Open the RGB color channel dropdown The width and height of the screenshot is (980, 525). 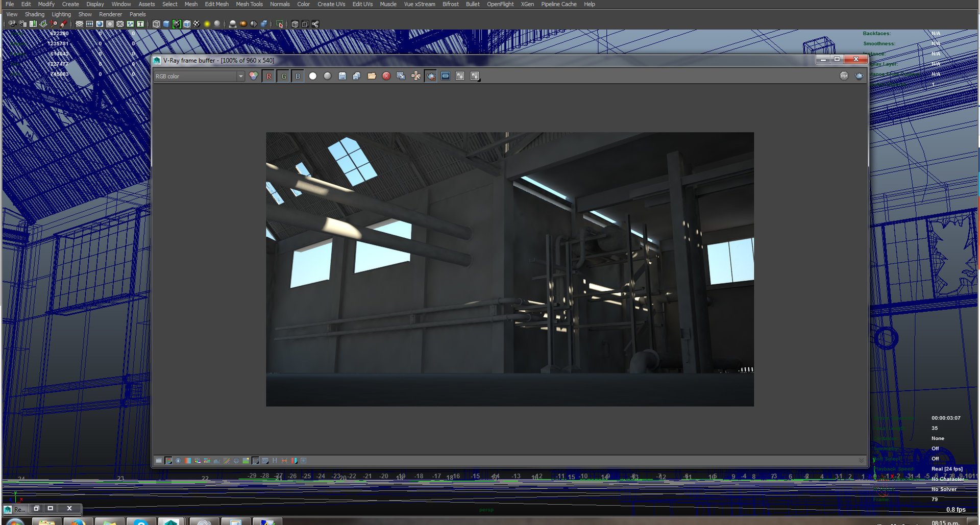click(241, 76)
